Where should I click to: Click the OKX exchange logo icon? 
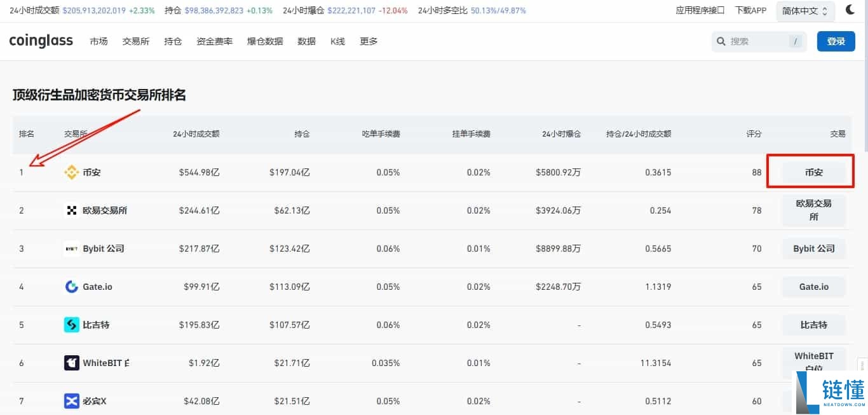(71, 210)
